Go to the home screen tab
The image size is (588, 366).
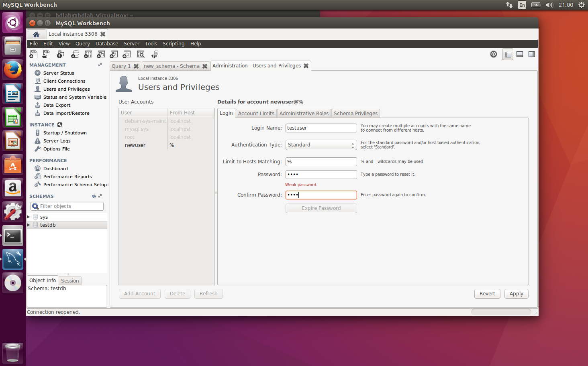[36, 34]
